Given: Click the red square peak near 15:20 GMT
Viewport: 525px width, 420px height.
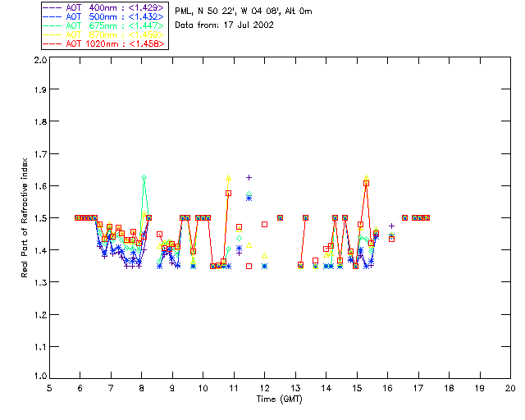Looking at the screenshot, I should (x=367, y=184).
